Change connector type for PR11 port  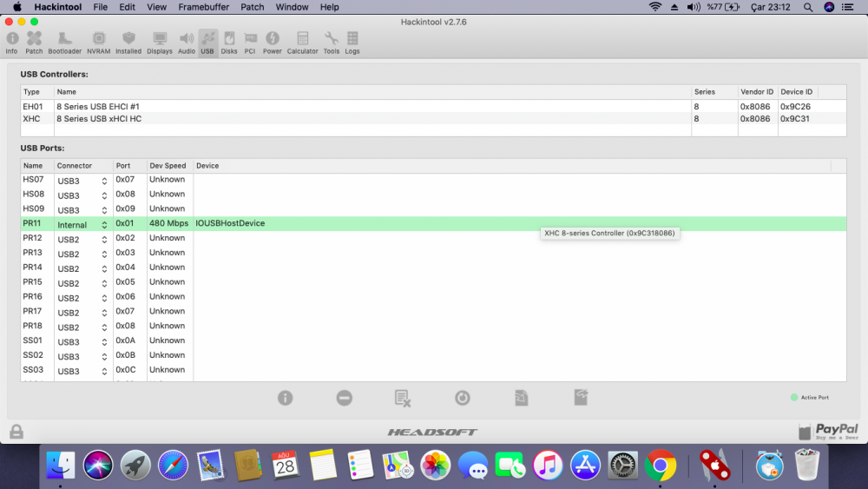click(x=104, y=225)
